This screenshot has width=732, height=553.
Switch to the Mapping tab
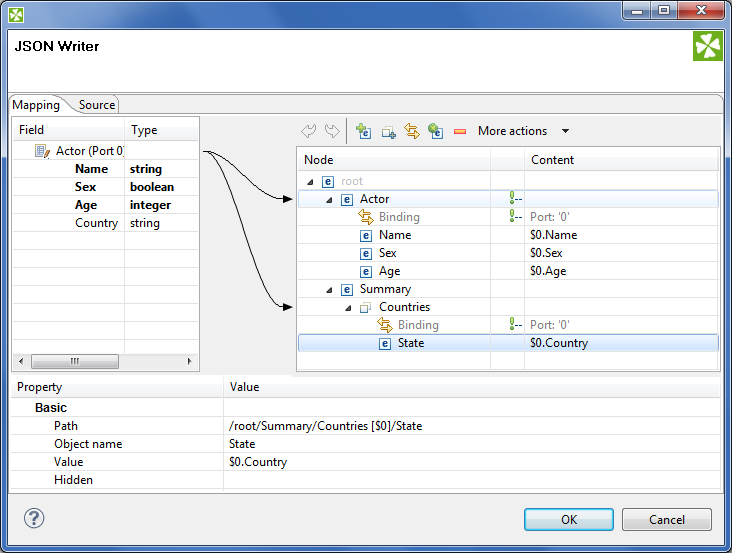click(36, 105)
